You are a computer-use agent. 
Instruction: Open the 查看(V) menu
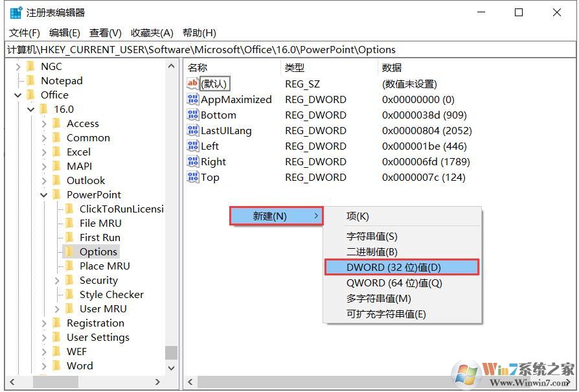(x=105, y=32)
